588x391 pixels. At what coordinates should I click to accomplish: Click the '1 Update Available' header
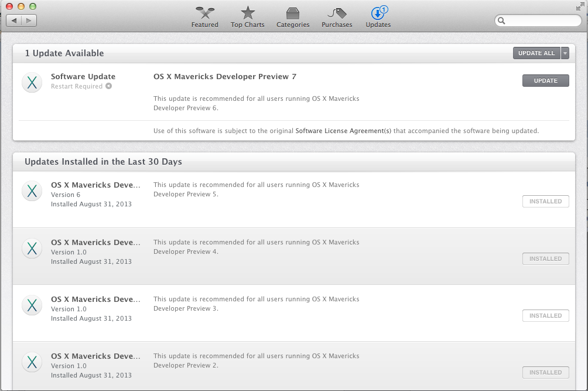click(x=64, y=53)
